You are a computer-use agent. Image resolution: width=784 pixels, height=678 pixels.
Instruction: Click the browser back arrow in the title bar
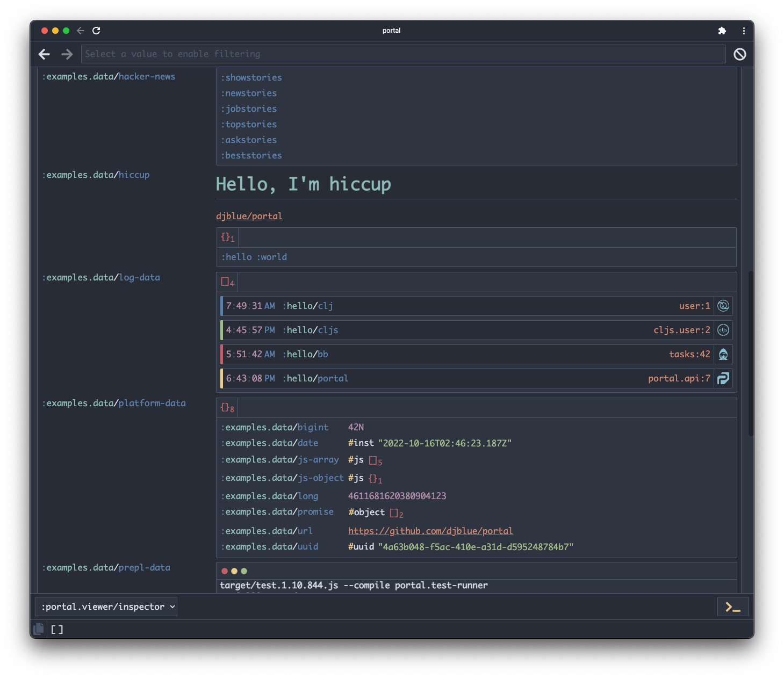coord(81,31)
